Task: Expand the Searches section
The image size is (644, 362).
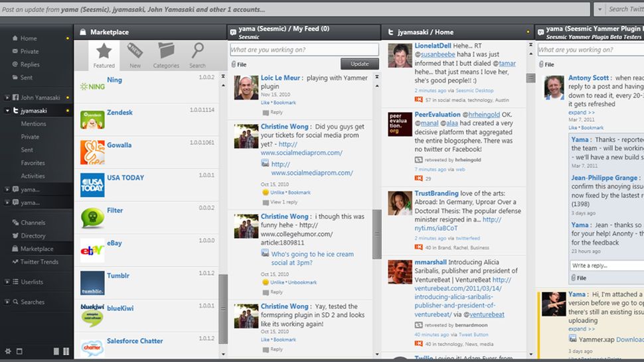Action: coord(7,302)
